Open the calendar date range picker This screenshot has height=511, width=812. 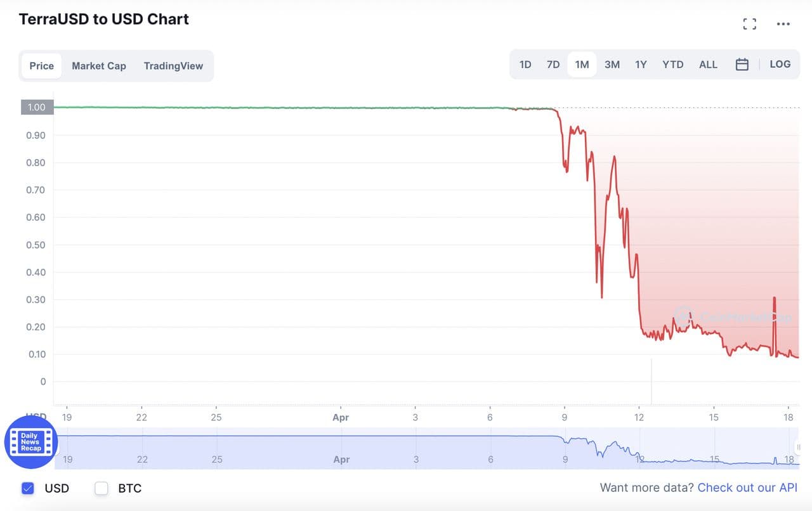click(x=742, y=65)
